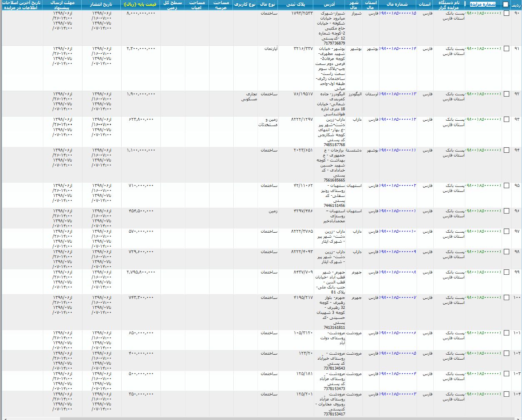Screen dimensions: 522x420
Task: Click the شماره مال column header
Action: point(397,4)
